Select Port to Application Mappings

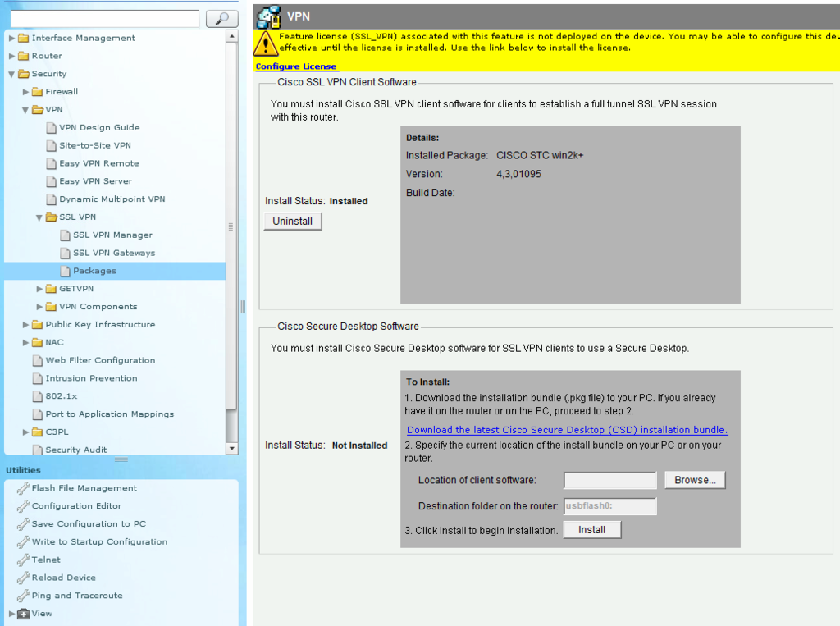[110, 414]
